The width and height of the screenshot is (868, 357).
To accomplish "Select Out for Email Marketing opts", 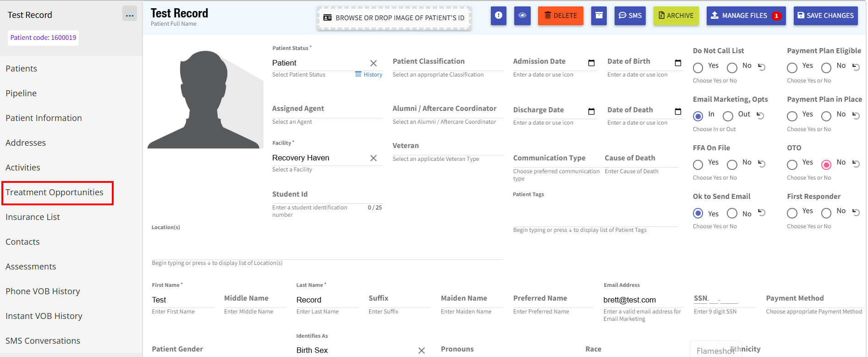I will click(728, 116).
